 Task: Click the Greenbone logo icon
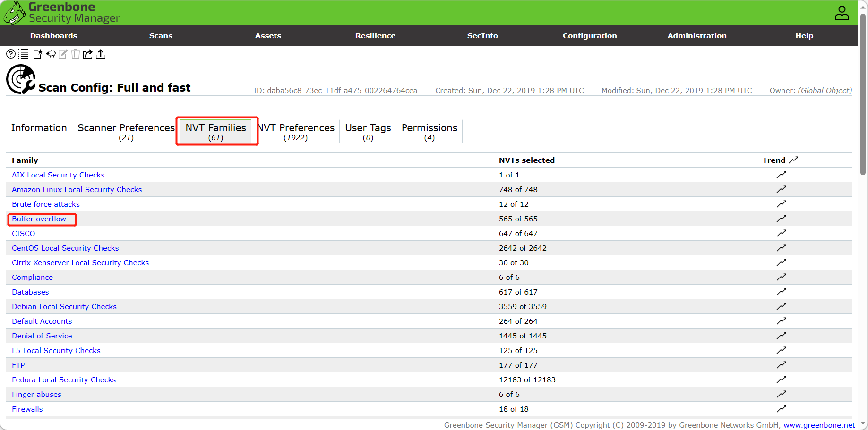pyautogui.click(x=14, y=13)
